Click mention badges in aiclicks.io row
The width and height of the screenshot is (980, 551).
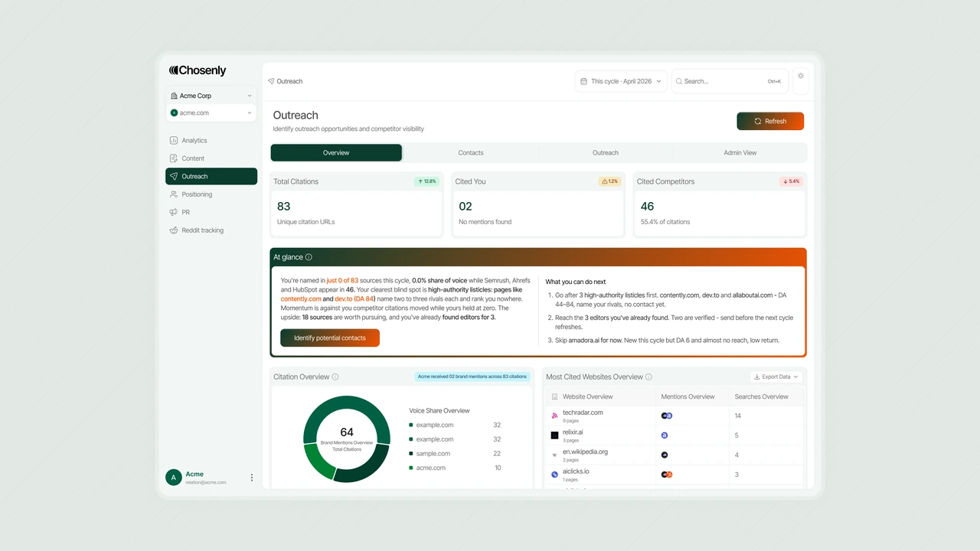point(666,474)
